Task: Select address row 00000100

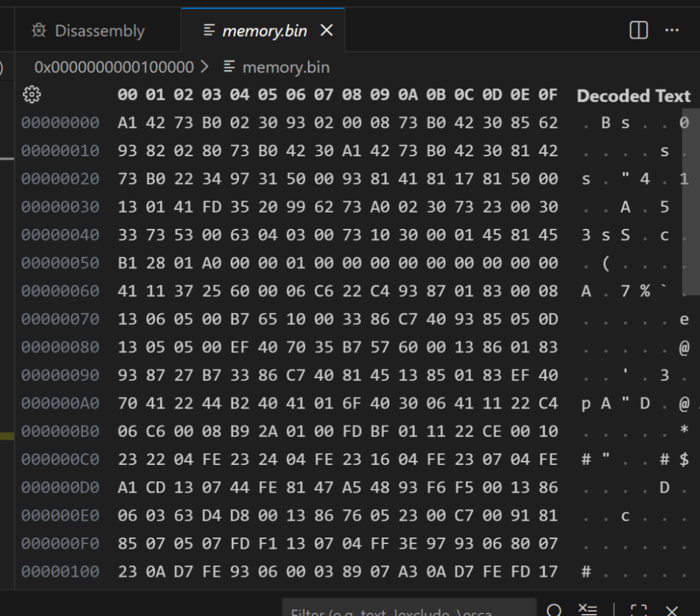Action: pyautogui.click(x=60, y=572)
